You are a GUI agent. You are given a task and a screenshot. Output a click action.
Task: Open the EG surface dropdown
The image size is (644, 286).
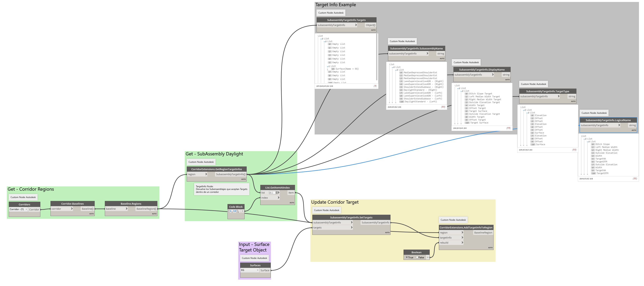tap(250, 270)
